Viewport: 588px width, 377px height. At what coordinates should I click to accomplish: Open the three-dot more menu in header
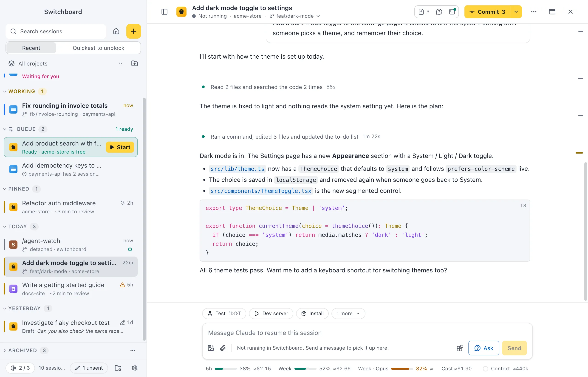534,12
